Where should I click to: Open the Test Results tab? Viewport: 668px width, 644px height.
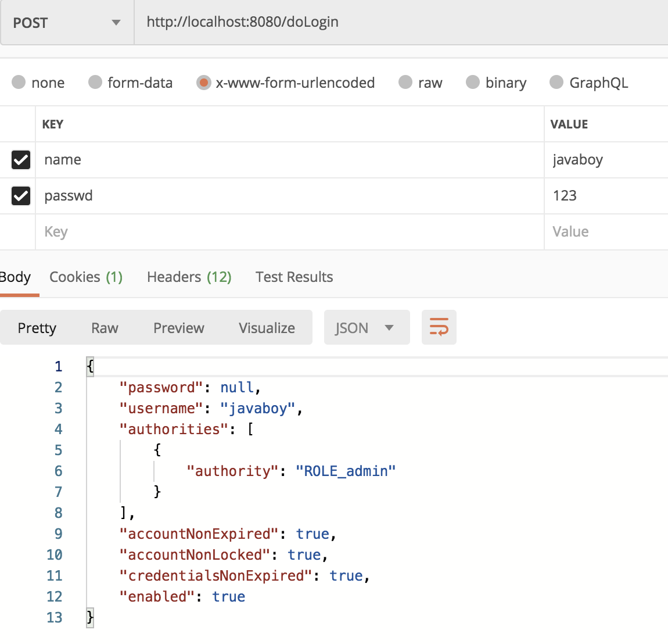294,277
